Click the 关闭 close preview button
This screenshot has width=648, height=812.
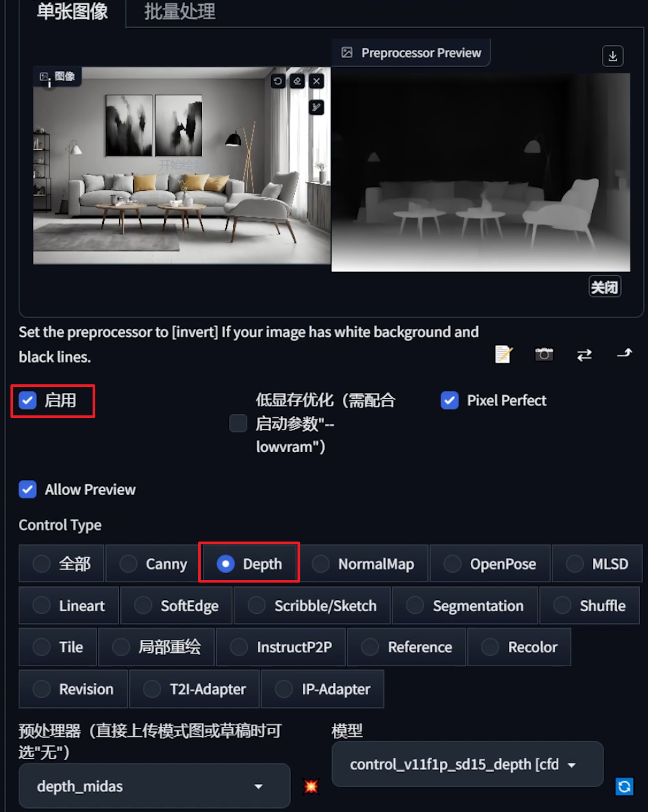coord(605,287)
